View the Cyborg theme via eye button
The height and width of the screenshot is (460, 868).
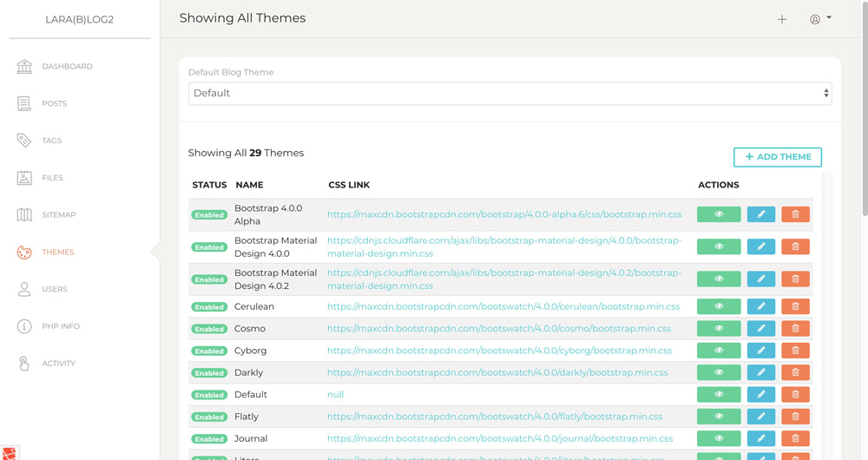click(x=719, y=351)
